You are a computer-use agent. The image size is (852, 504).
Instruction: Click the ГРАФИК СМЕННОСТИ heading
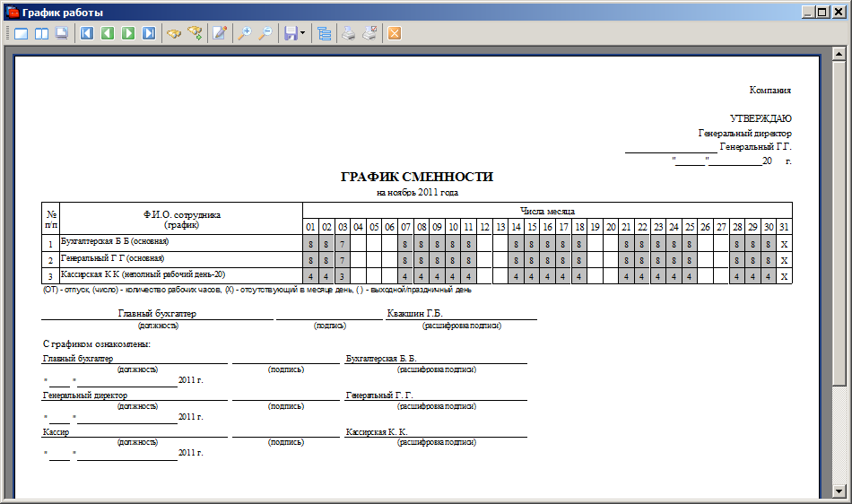417,177
